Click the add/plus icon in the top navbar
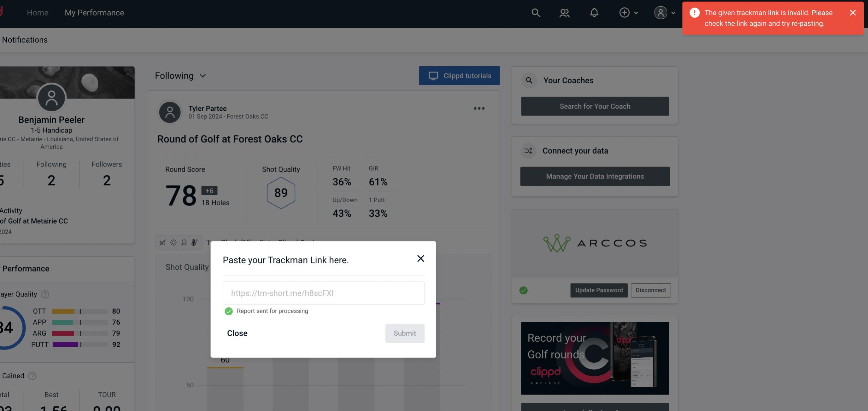868x411 pixels. coord(625,12)
